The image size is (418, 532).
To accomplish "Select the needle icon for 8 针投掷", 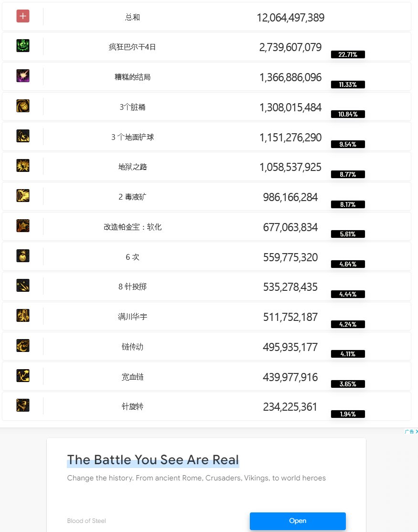I will pyautogui.click(x=23, y=285).
